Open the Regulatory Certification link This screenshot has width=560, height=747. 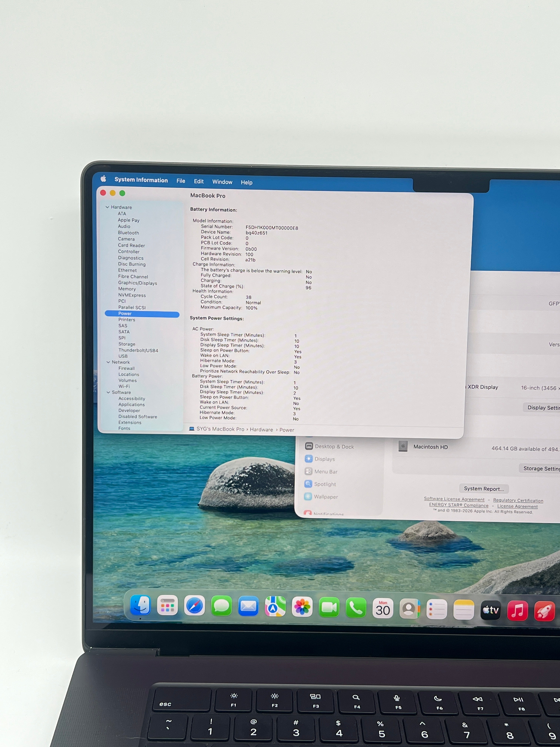click(518, 500)
